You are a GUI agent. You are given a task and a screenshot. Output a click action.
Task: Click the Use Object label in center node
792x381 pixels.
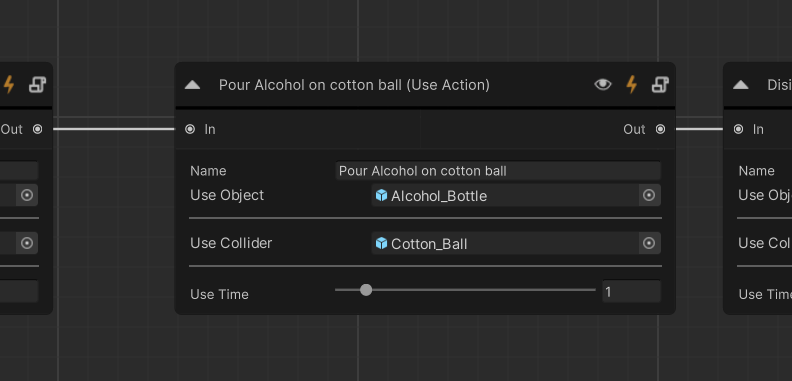(x=227, y=195)
